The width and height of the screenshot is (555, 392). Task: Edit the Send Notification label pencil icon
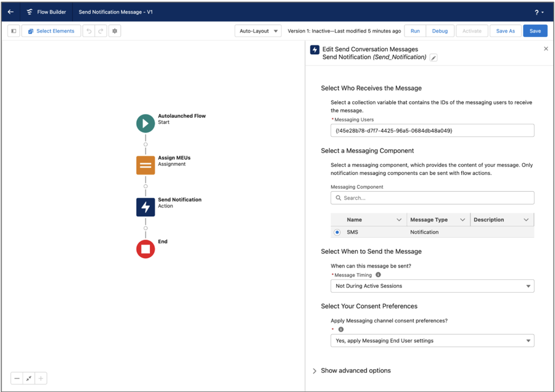pyautogui.click(x=434, y=58)
